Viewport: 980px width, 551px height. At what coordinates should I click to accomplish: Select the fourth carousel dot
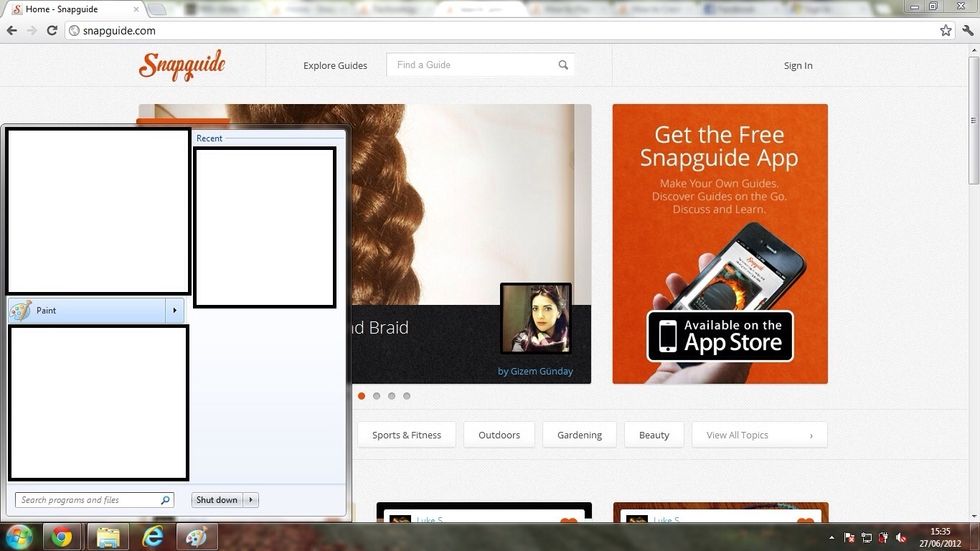[406, 396]
